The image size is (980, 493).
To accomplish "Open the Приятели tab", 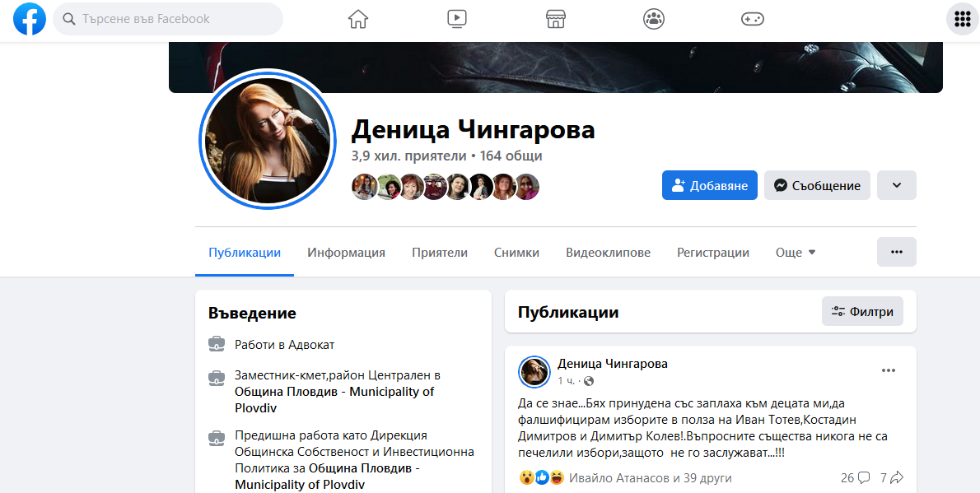I will (x=440, y=253).
